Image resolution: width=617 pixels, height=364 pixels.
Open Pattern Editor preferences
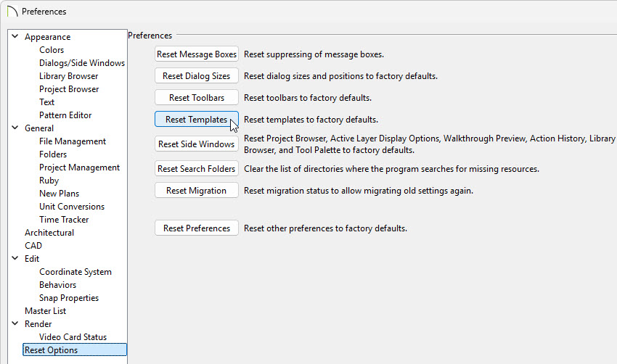65,115
